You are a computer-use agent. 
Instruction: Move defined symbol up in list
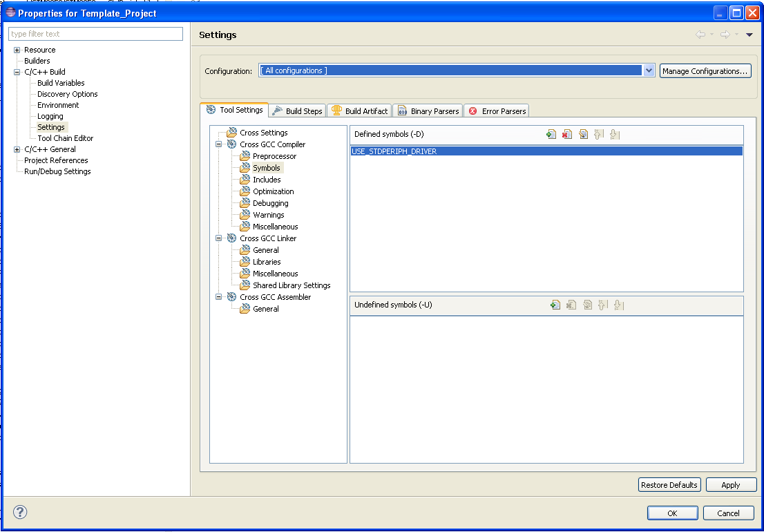tap(599, 135)
